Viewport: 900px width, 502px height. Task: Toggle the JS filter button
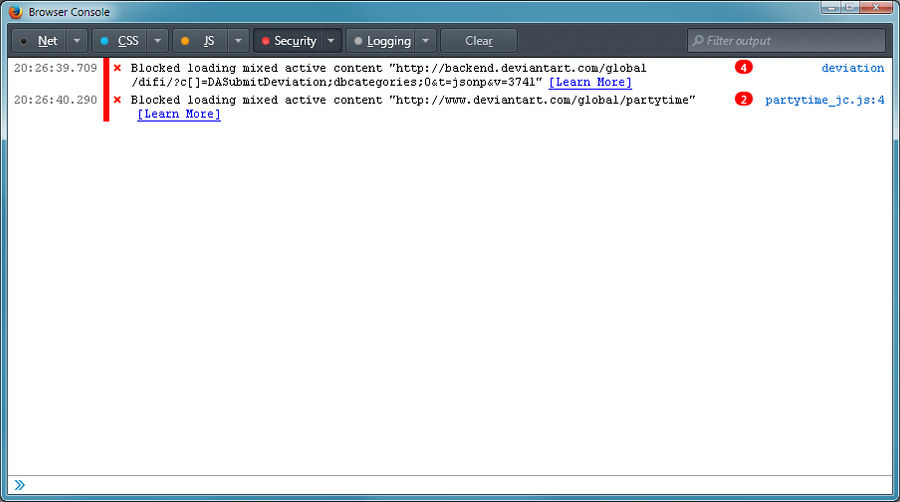(200, 41)
